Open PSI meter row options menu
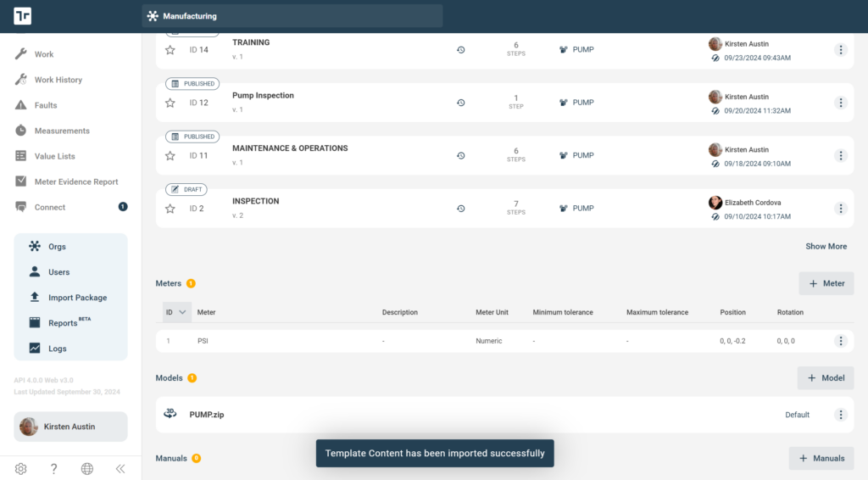 click(x=840, y=341)
